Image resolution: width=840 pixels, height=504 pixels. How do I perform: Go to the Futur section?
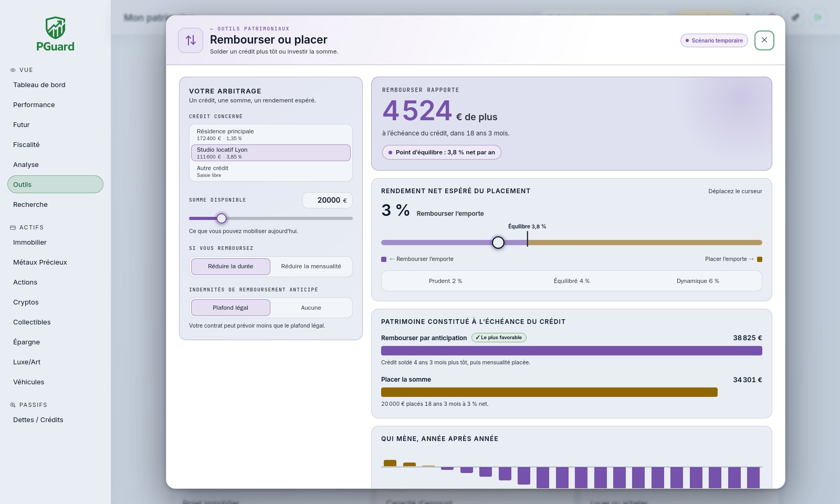click(55, 125)
